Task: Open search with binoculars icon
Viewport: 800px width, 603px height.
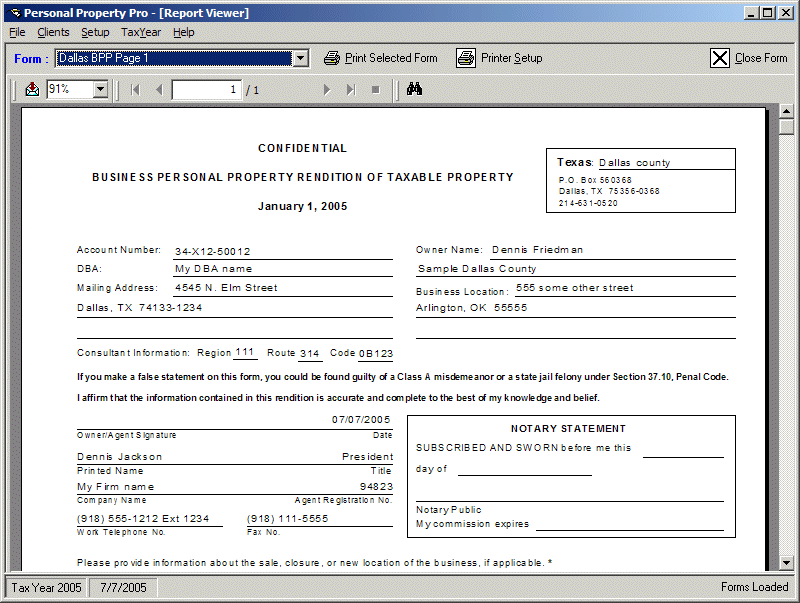Action: 414,89
